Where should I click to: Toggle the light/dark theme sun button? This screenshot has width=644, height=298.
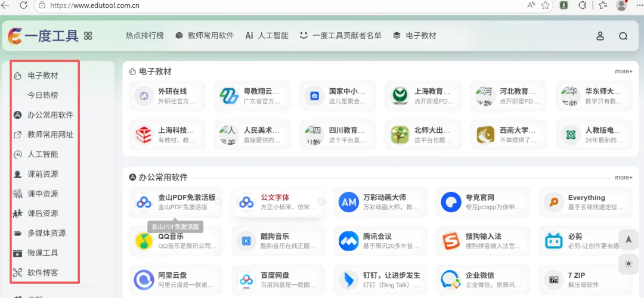628,264
